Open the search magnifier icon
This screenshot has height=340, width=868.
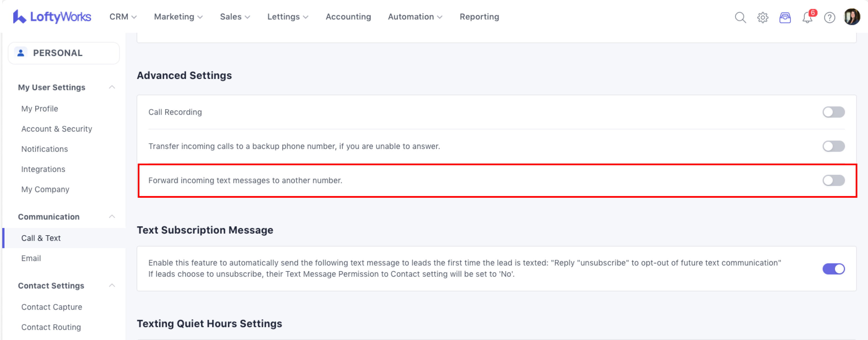(740, 17)
